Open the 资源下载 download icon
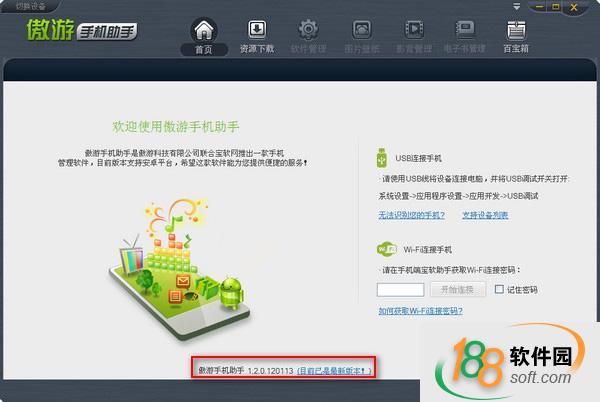Image resolution: width=600 pixels, height=402 pixels. [257, 29]
